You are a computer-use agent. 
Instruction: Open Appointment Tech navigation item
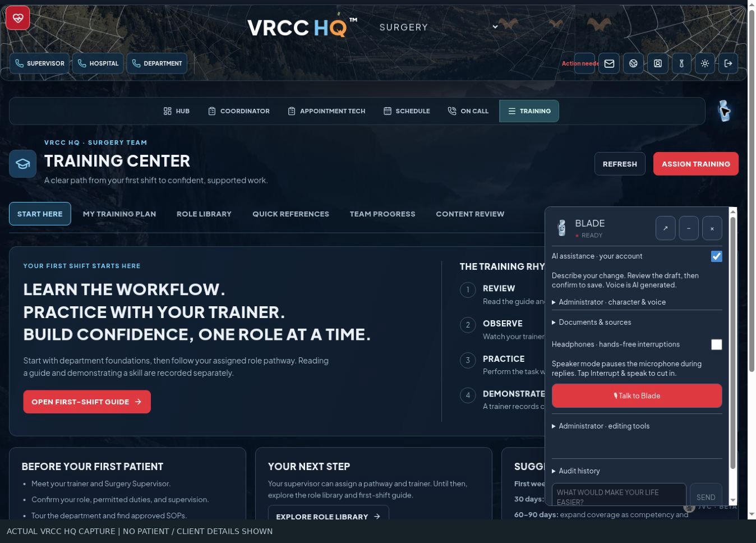[x=326, y=111]
